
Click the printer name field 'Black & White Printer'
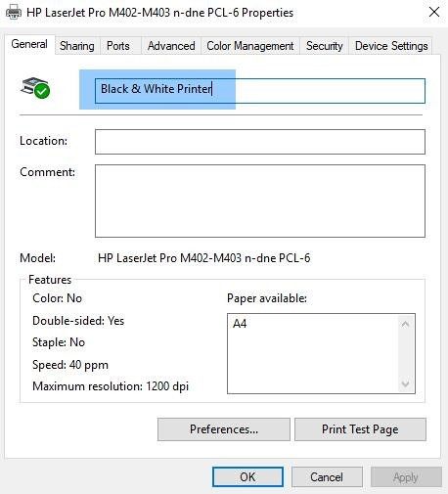[260, 91]
